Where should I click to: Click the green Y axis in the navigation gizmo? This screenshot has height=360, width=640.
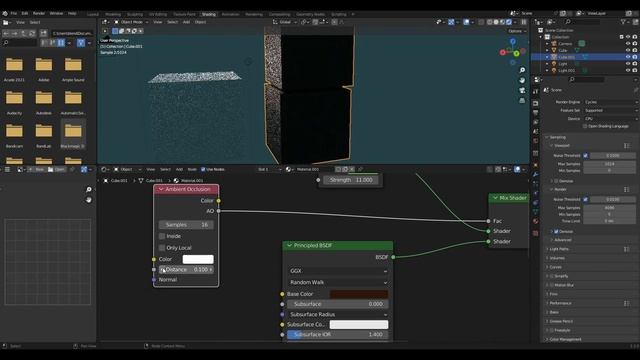[516, 53]
